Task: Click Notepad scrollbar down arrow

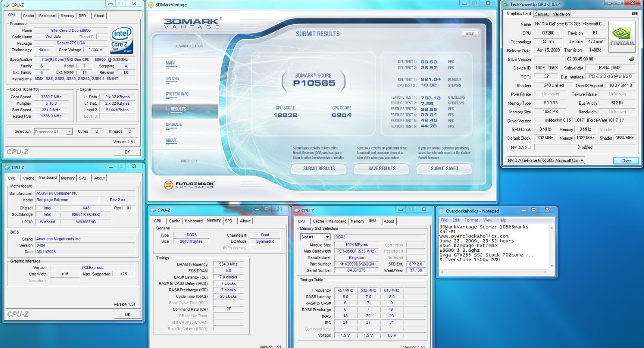Action: coord(552,266)
